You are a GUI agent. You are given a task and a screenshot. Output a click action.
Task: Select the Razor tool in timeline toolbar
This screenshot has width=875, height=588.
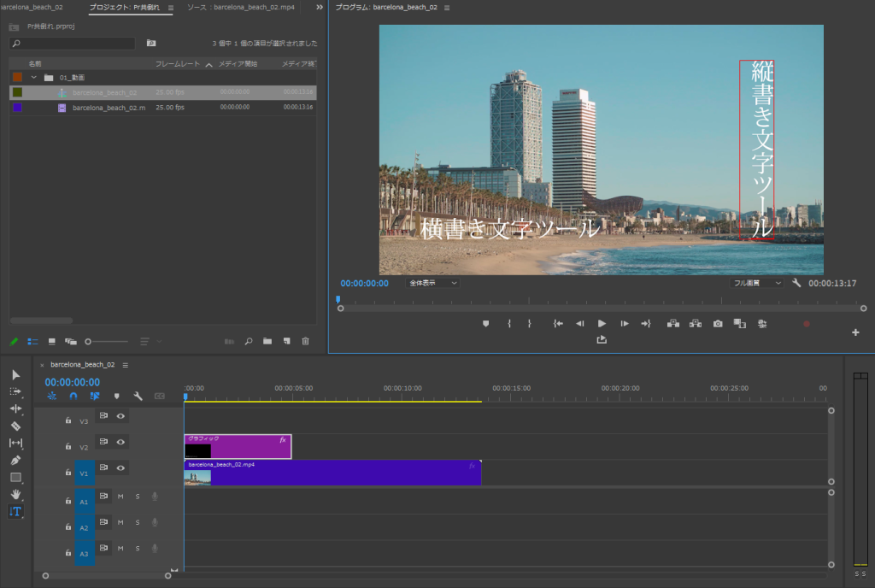15,426
